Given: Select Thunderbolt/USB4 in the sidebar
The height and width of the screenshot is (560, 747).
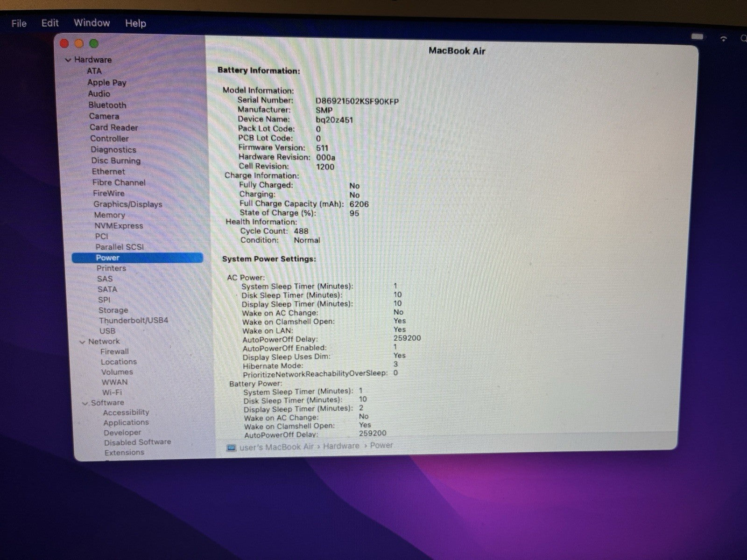Looking at the screenshot, I should tap(133, 321).
